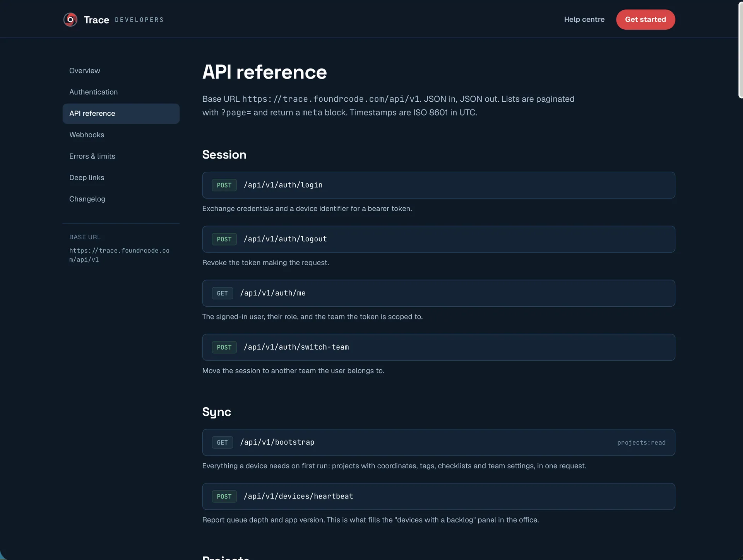Click 'Exchange credentials and a device identifier' description
This screenshot has width=743, height=560.
(x=307, y=208)
